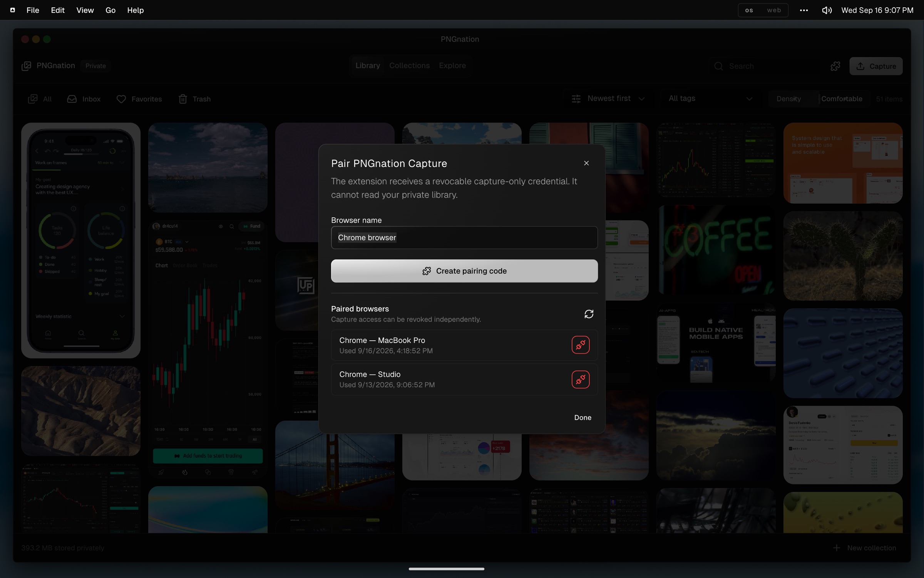Open the File menu

pos(33,10)
